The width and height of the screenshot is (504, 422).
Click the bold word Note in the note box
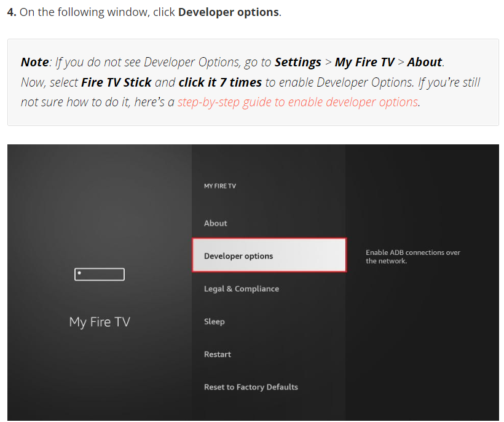[x=34, y=62]
